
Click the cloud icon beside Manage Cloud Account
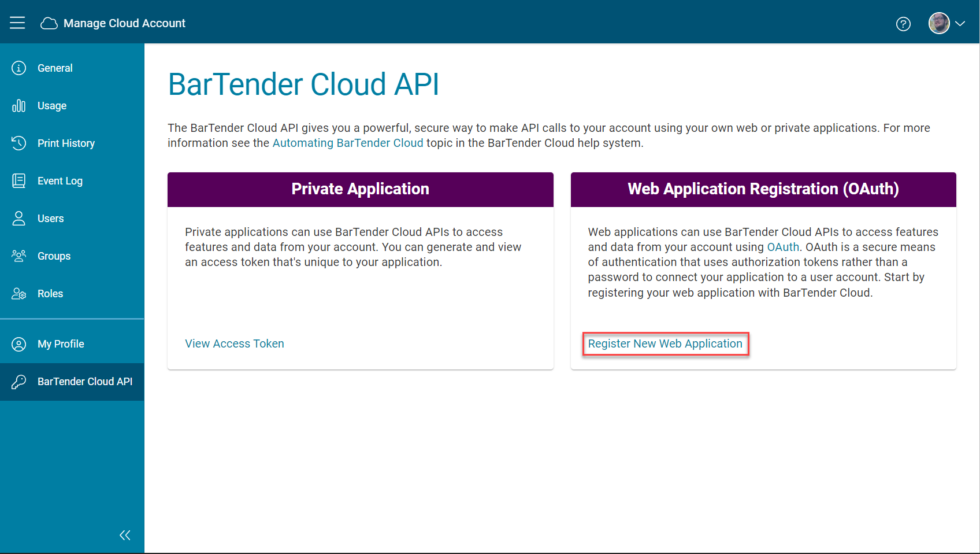pos(49,23)
